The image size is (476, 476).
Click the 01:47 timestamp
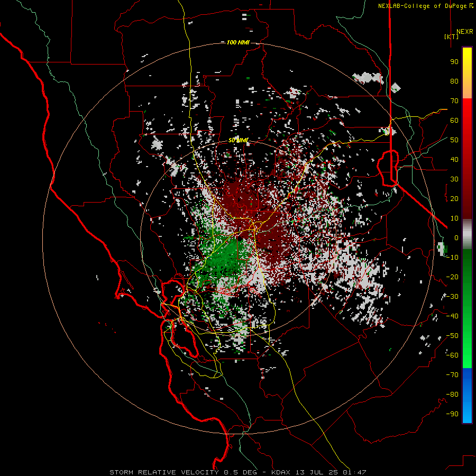[x=354, y=472]
